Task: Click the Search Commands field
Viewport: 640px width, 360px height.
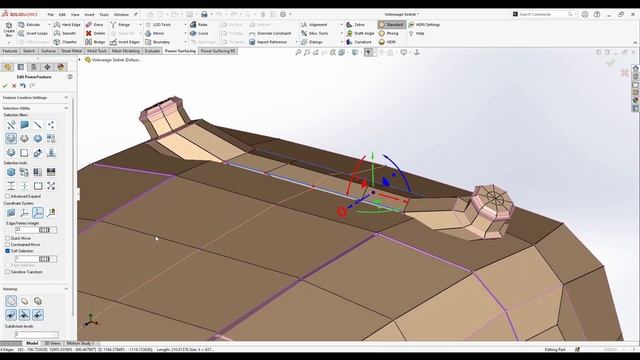Action: point(543,14)
